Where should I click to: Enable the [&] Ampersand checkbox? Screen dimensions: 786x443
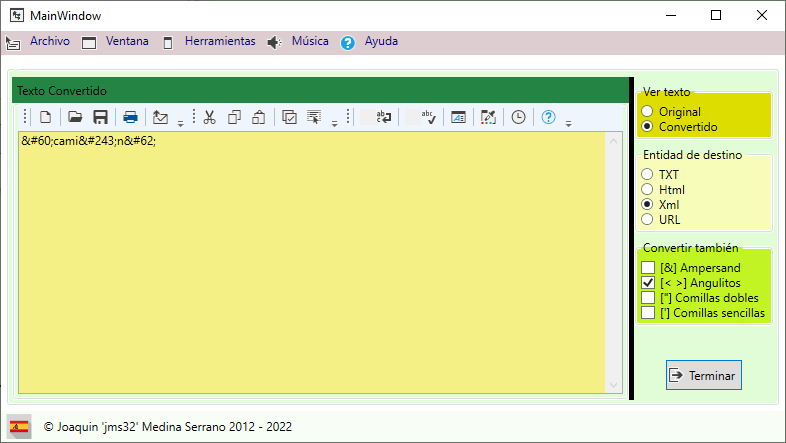(x=648, y=268)
